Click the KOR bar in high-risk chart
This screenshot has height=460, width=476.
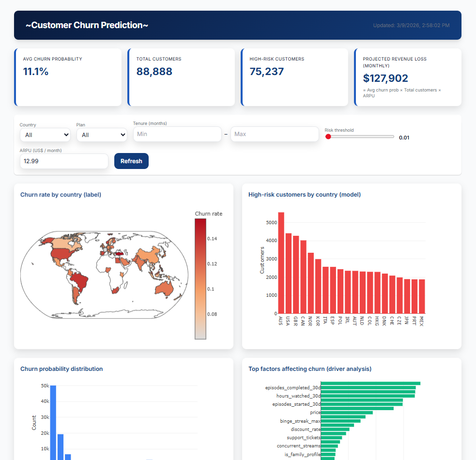pyautogui.click(x=318, y=286)
